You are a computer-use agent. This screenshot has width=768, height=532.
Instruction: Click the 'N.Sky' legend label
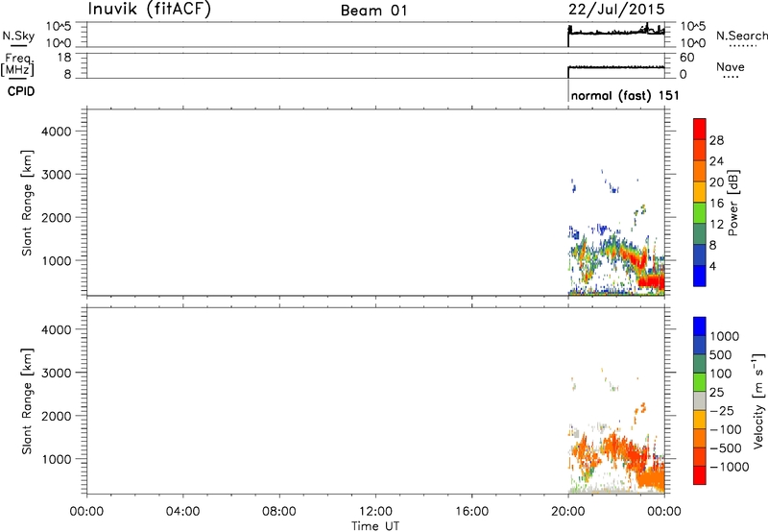pos(18,36)
